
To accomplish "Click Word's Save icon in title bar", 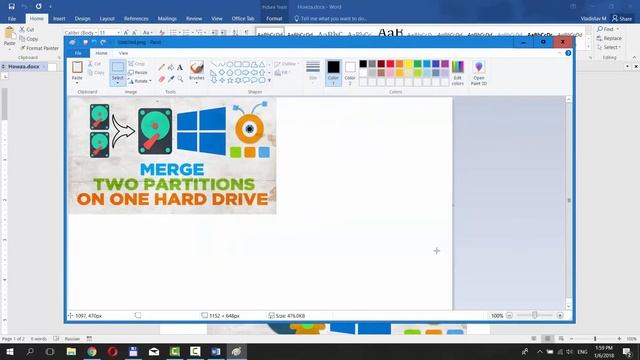I will pos(11,7).
